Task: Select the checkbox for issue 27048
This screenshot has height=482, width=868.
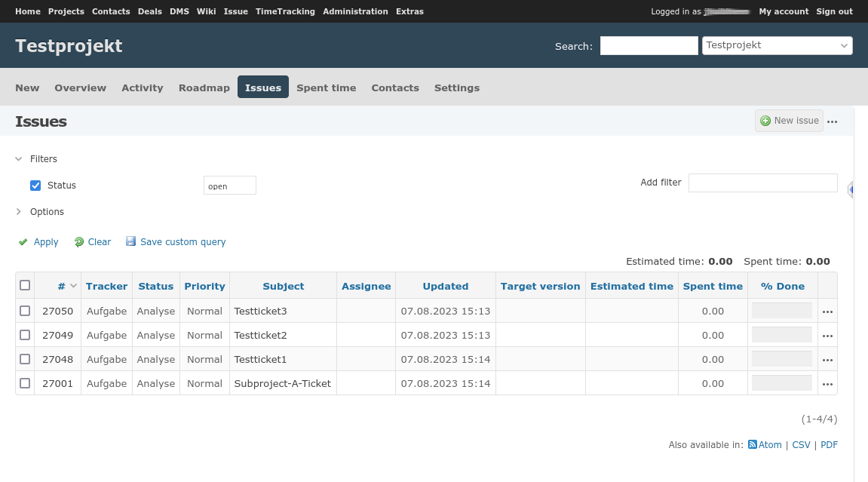Action: click(25, 359)
